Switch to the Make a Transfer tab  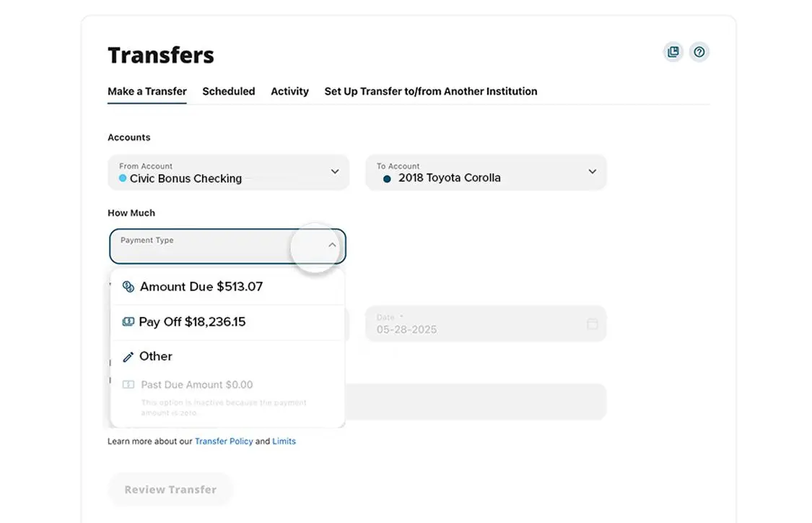tap(147, 91)
